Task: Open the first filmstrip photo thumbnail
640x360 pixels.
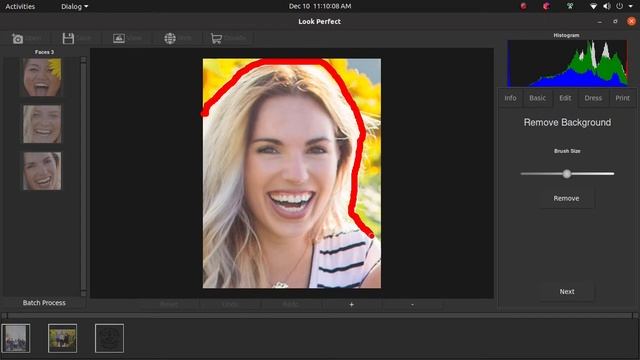Action: coord(16,338)
